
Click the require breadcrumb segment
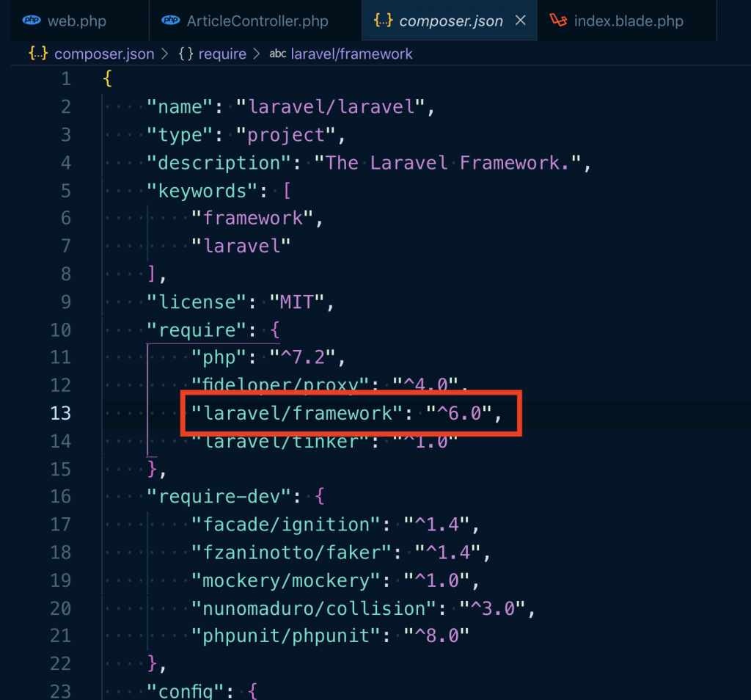click(222, 54)
